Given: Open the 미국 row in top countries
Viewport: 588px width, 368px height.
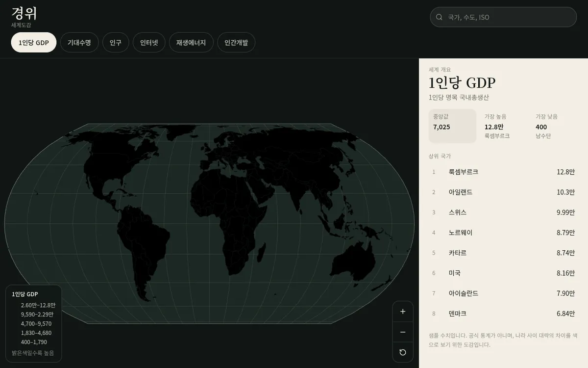Looking at the screenshot, I should point(503,273).
